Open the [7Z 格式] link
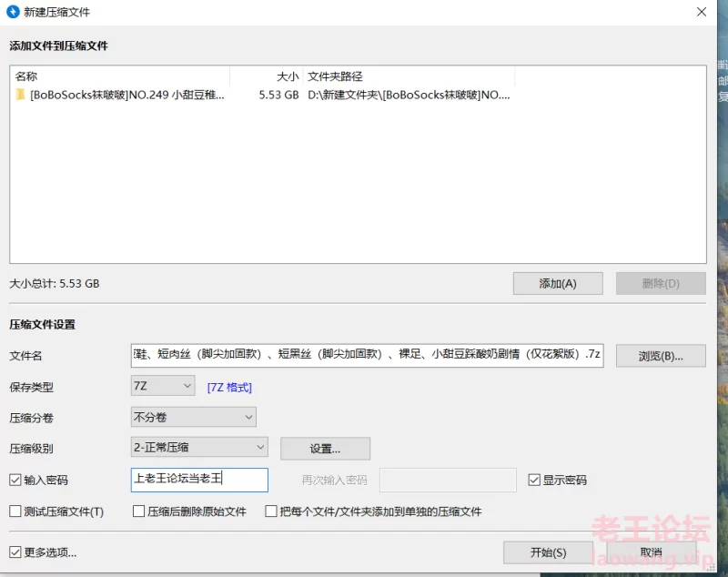The height and width of the screenshot is (577, 728). (229, 387)
